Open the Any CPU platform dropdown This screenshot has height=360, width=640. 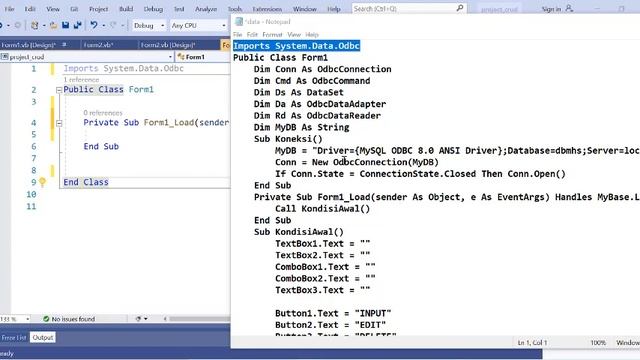(x=198, y=25)
